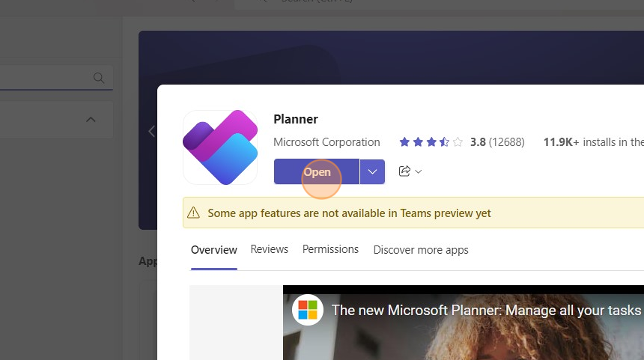Click the Planner app title
Image resolution: width=644 pixels, height=360 pixels.
pos(296,119)
